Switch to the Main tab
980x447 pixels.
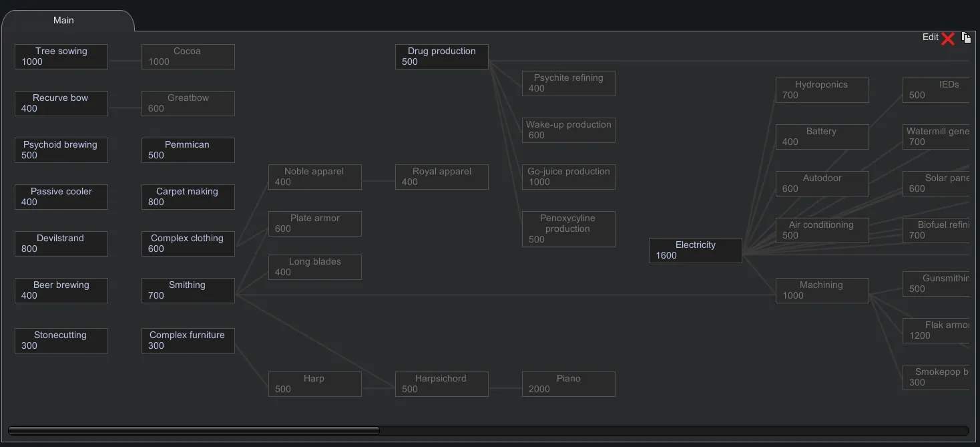[x=64, y=21]
